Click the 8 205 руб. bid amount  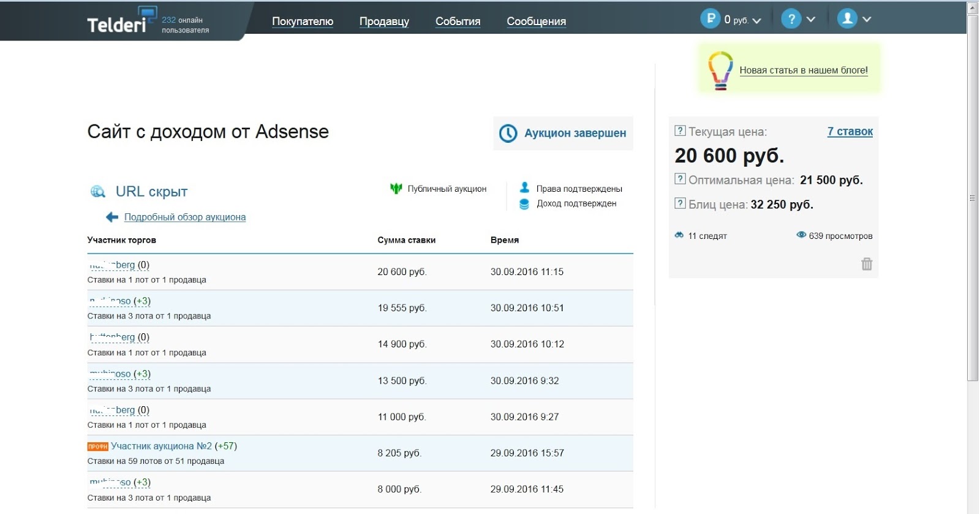tap(399, 453)
